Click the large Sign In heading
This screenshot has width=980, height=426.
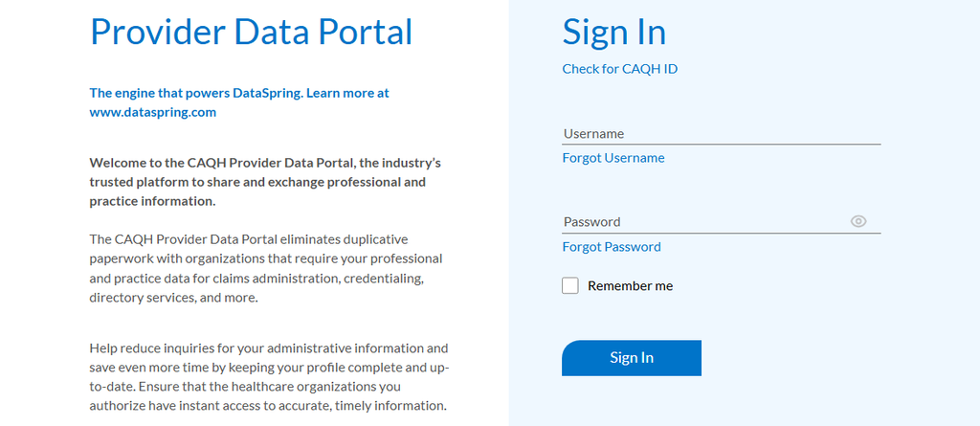coord(613,32)
